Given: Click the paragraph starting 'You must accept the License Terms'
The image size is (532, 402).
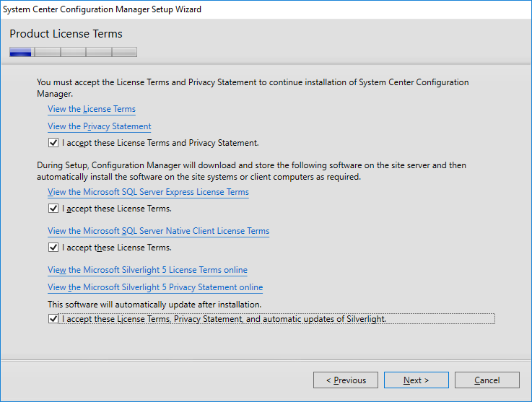Looking at the screenshot, I should pyautogui.click(x=253, y=88).
